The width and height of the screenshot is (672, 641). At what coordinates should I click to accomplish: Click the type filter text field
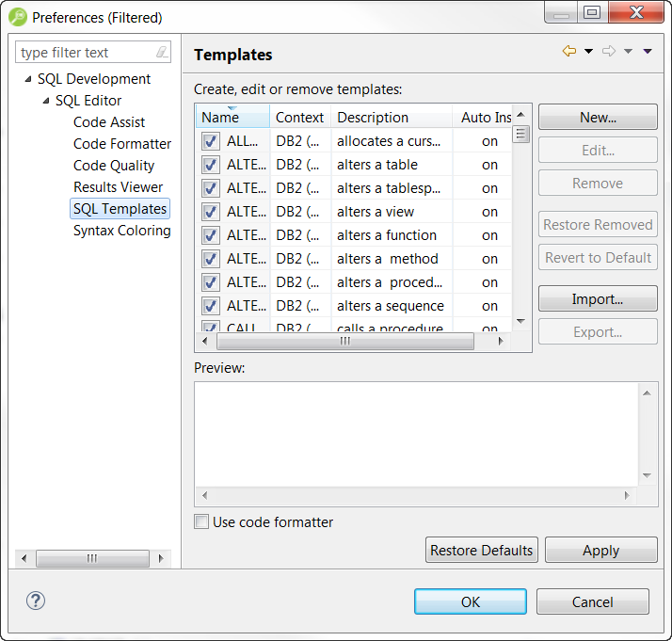(x=85, y=53)
